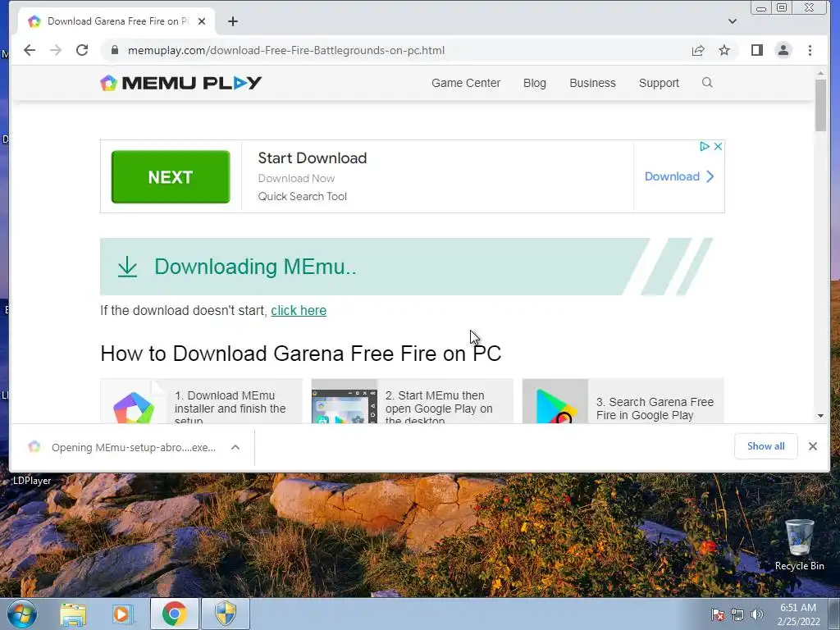Image resolution: width=840 pixels, height=630 pixels.
Task: Select the Recycle Bin desktop icon
Action: pyautogui.click(x=799, y=545)
